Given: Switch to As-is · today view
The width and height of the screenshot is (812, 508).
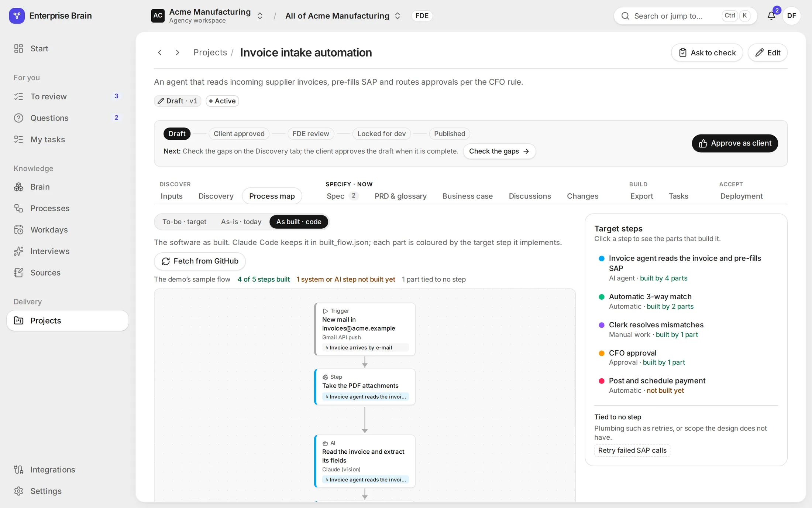Looking at the screenshot, I should pos(241,222).
